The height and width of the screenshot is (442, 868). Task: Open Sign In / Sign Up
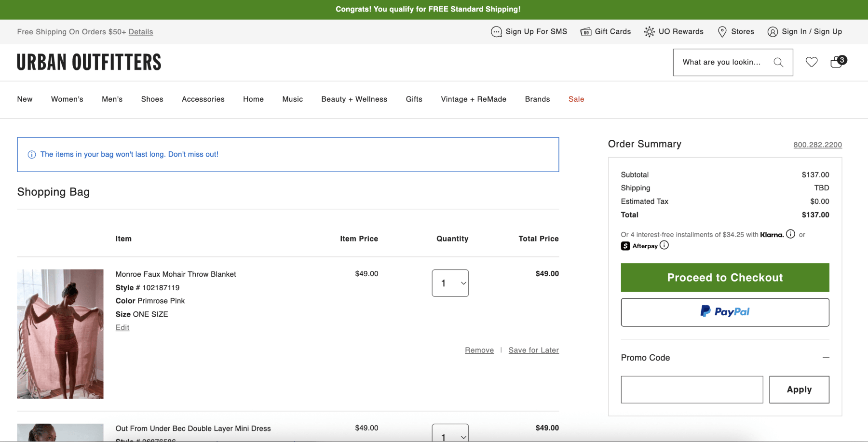(x=805, y=32)
